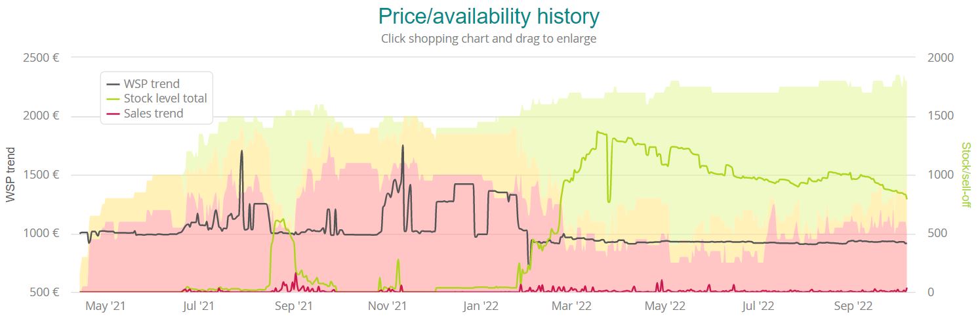Hide Stock level total series via legend
980x331 pixels.
(165, 99)
